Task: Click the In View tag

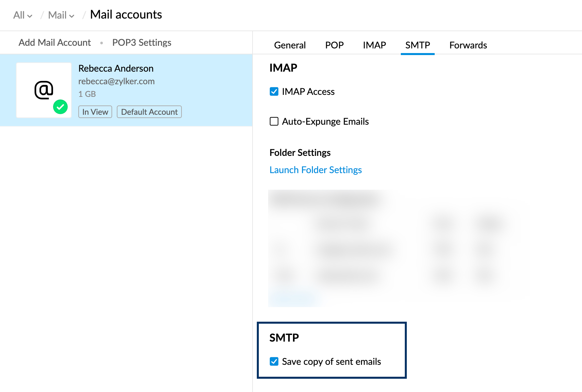Action: point(95,112)
